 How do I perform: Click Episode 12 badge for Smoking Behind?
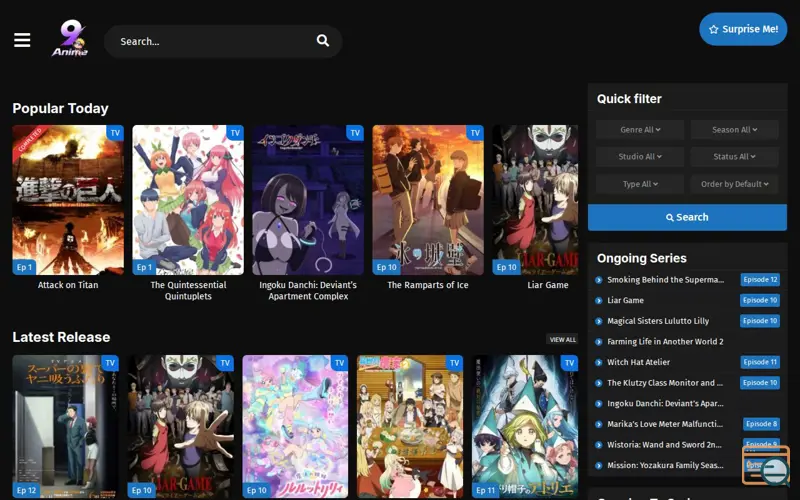coord(760,280)
